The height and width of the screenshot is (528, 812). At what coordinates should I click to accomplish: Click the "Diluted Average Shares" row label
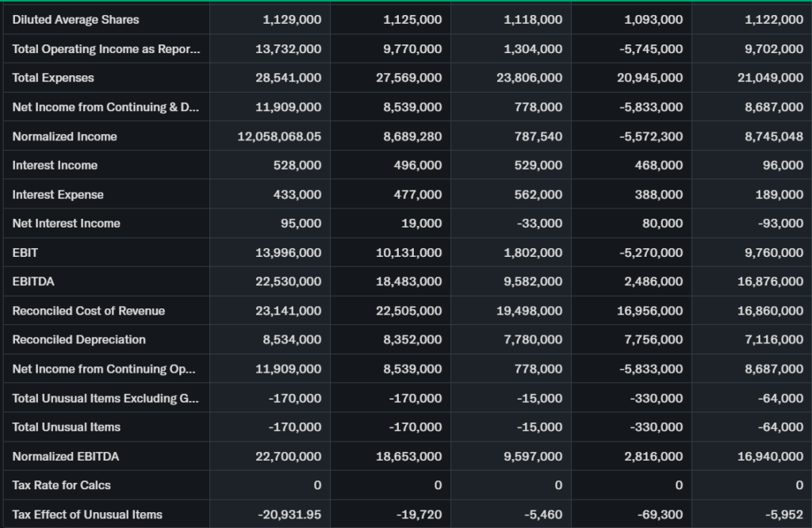75,20
